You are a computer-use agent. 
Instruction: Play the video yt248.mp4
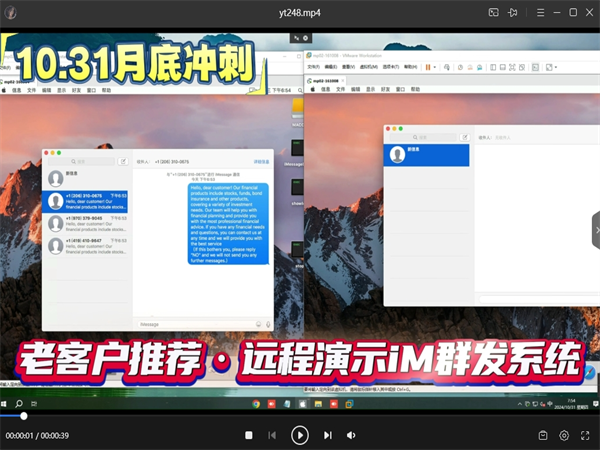coord(299,435)
